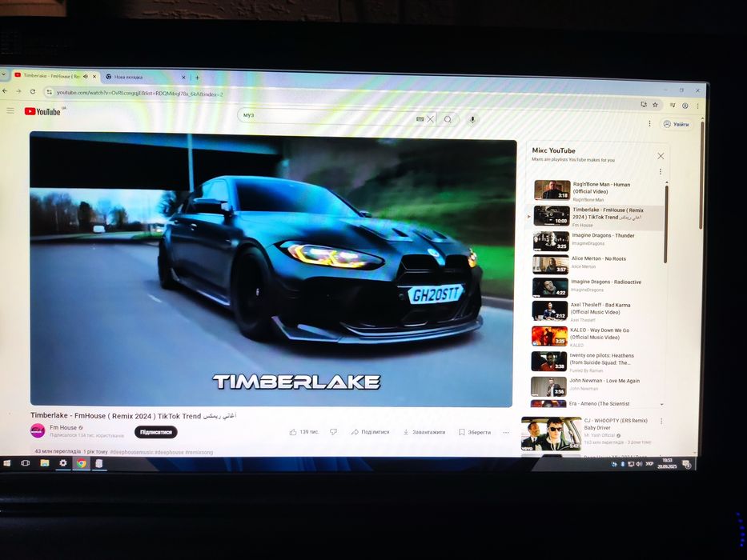747x560 pixels.
Task: Open the Windows Start menu
Action: 6,463
